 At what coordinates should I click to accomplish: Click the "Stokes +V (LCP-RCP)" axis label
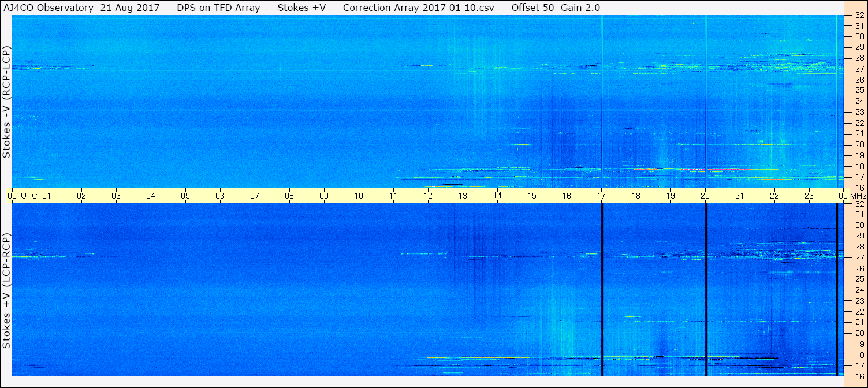point(7,291)
